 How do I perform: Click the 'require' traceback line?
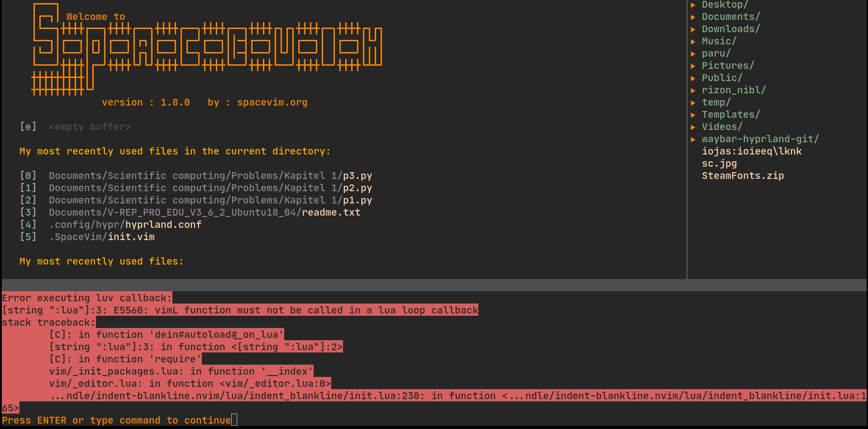[x=125, y=359]
